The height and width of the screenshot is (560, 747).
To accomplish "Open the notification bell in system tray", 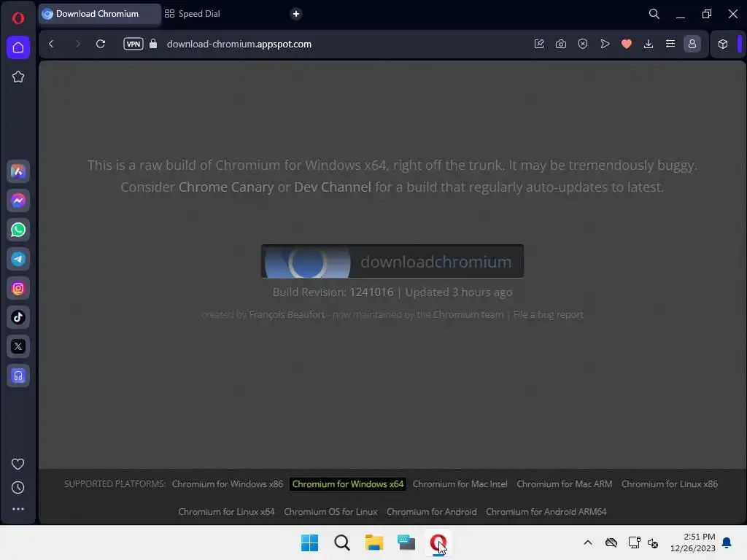I will (727, 542).
